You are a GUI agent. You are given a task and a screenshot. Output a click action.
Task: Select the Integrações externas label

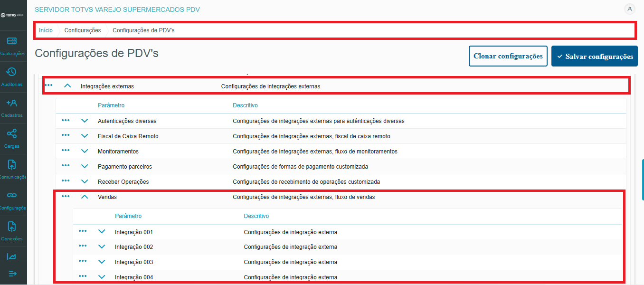tap(107, 86)
